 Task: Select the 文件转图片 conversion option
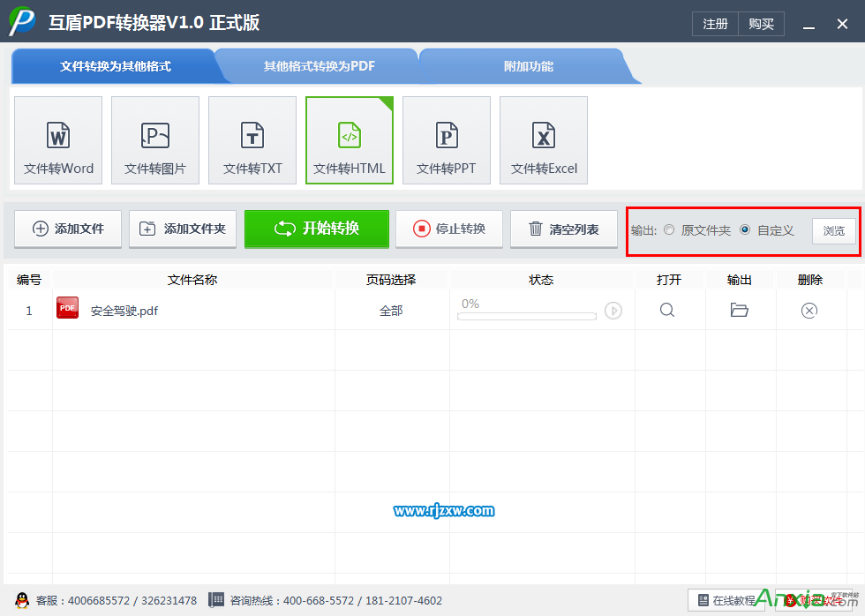(155, 140)
